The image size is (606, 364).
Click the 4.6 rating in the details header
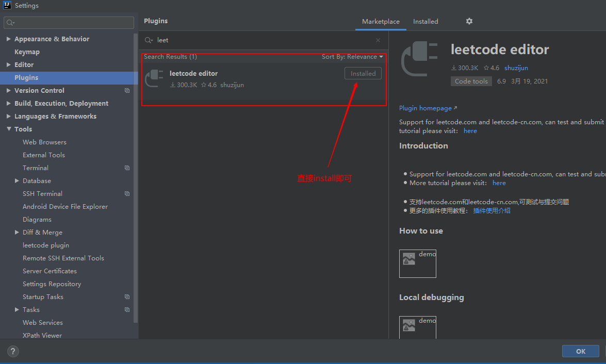491,68
